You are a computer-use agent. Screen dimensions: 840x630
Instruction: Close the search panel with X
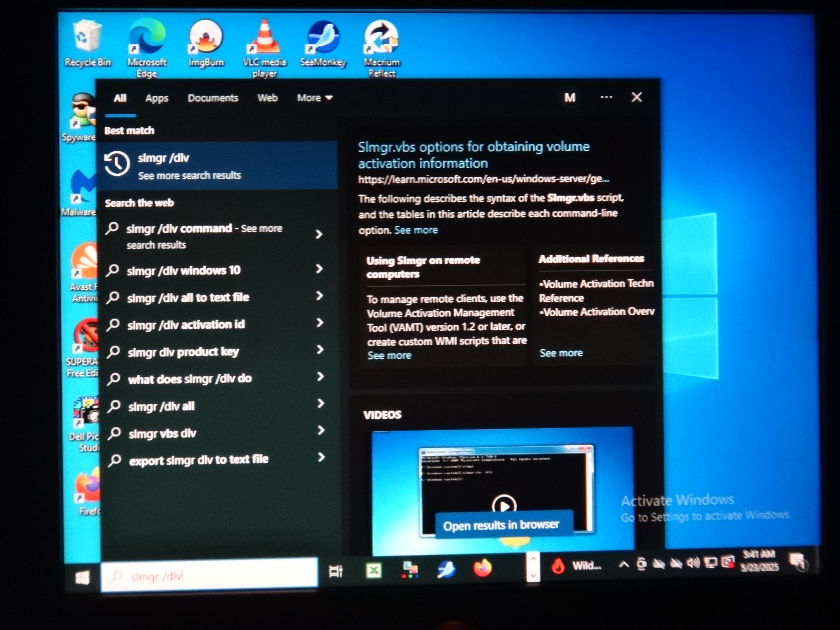[x=637, y=97]
